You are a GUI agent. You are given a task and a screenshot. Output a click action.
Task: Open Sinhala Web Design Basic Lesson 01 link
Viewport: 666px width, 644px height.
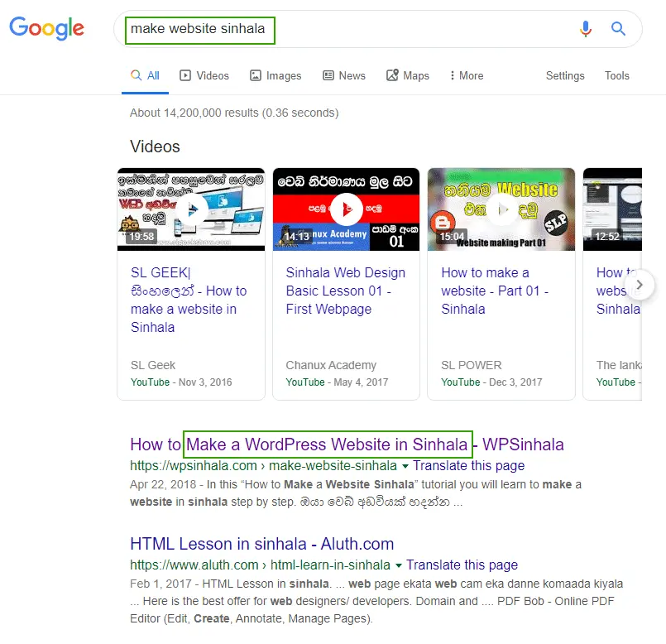point(345,291)
